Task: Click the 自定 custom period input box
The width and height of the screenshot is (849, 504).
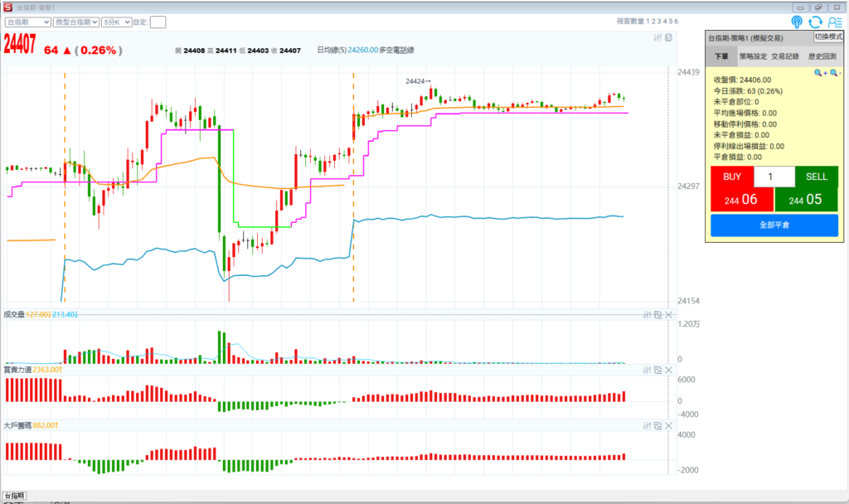Action: tap(158, 22)
